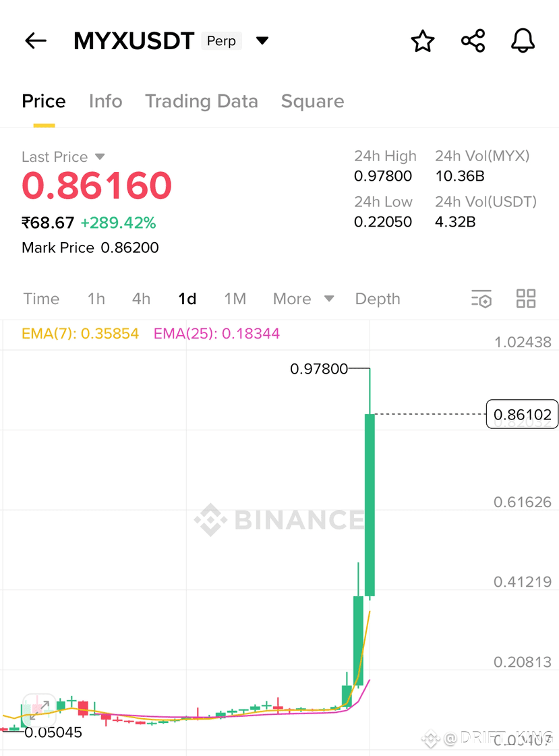Image resolution: width=559 pixels, height=756 pixels.
Task: Tap the EMA(7) indicator label
Action: click(80, 334)
